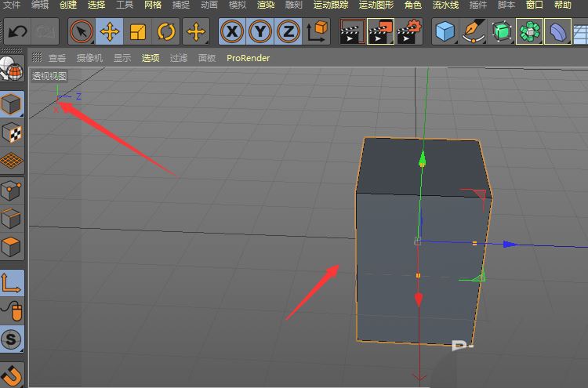
Task: Select the Scale tool
Action: (138, 32)
